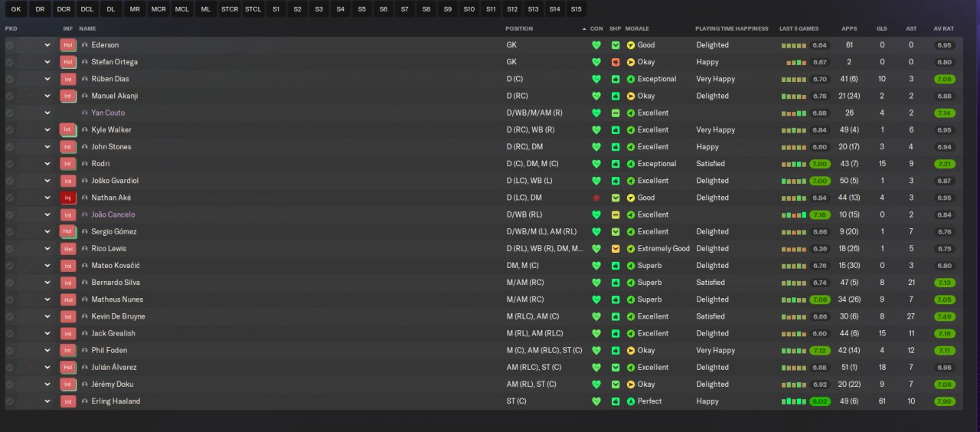The width and height of the screenshot is (980, 432).
Task: Click Rúben Dias's Int international status icon
Action: click(67, 79)
